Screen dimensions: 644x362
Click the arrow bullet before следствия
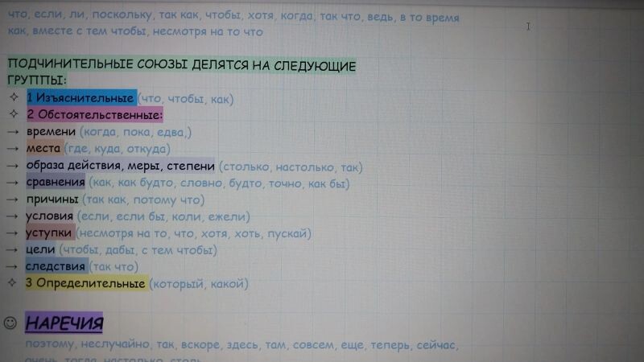click(12, 267)
